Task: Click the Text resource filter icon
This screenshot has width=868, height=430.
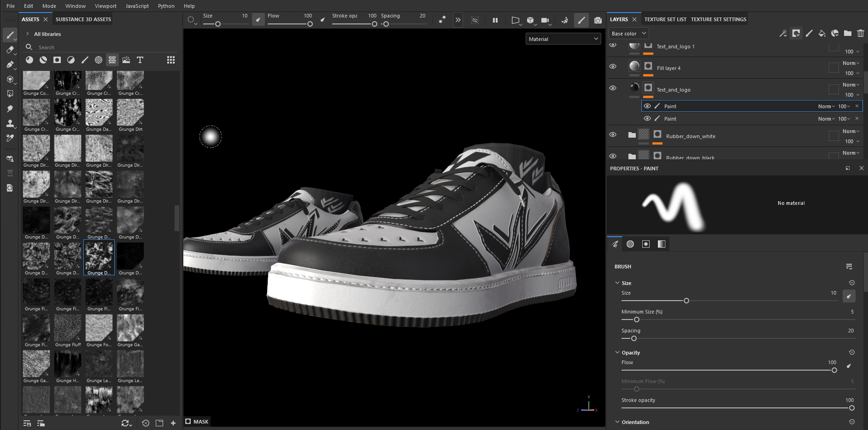Action: point(140,60)
